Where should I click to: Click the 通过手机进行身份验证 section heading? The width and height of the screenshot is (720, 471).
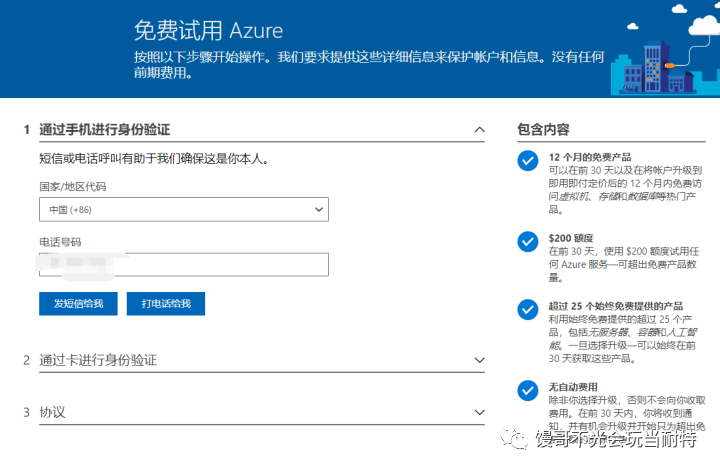[x=105, y=130]
